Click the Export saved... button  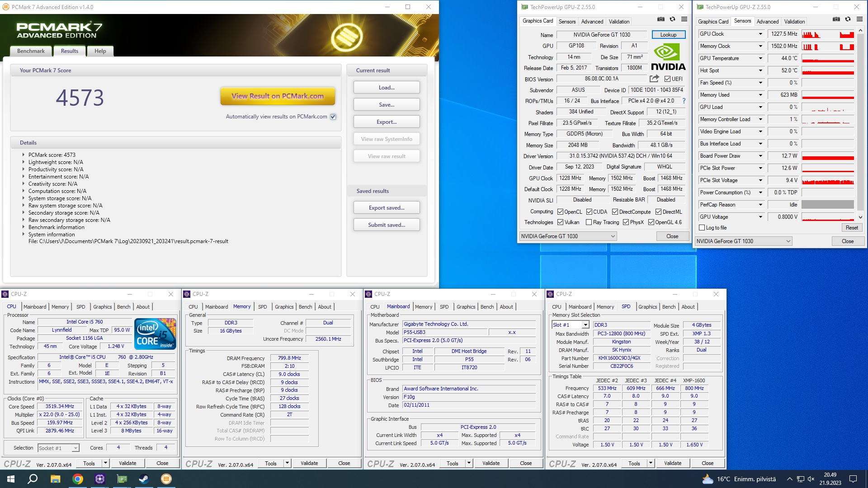pyautogui.click(x=387, y=208)
